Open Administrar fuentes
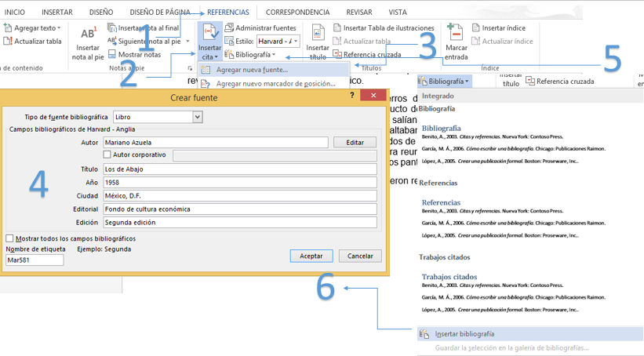 point(260,28)
